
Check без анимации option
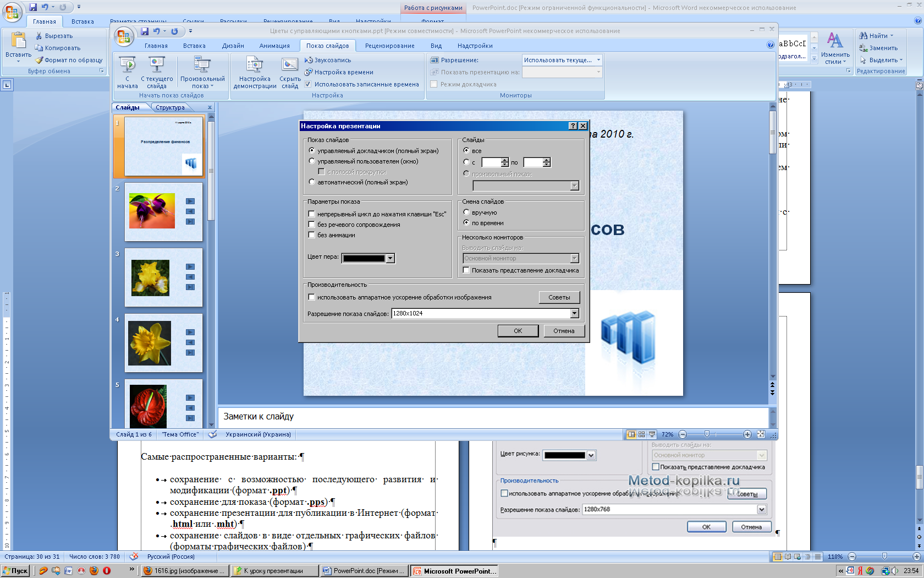click(312, 235)
